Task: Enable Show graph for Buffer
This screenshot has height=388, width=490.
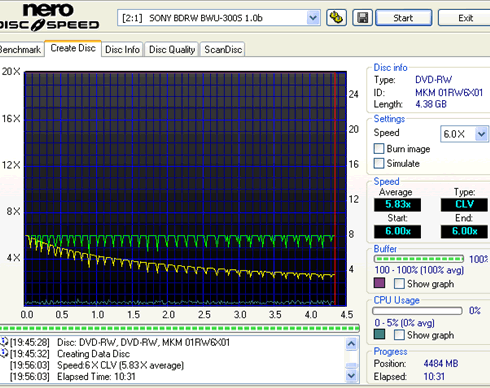Action: (x=399, y=284)
